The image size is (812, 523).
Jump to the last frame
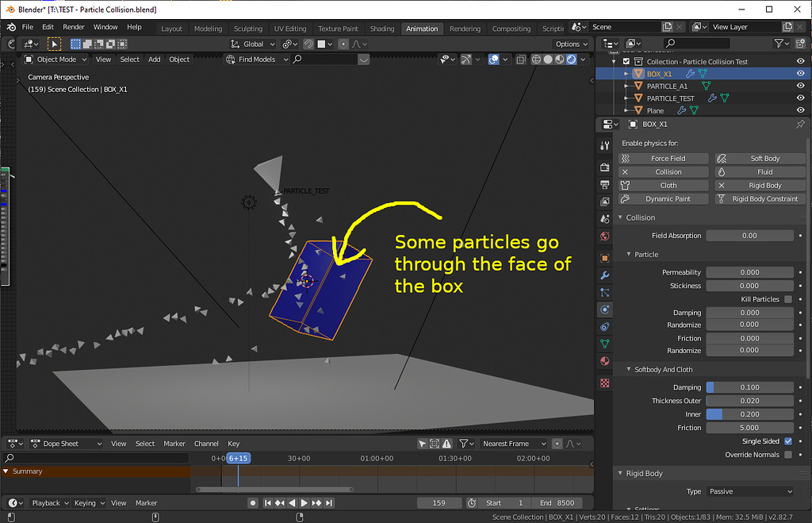(x=329, y=503)
